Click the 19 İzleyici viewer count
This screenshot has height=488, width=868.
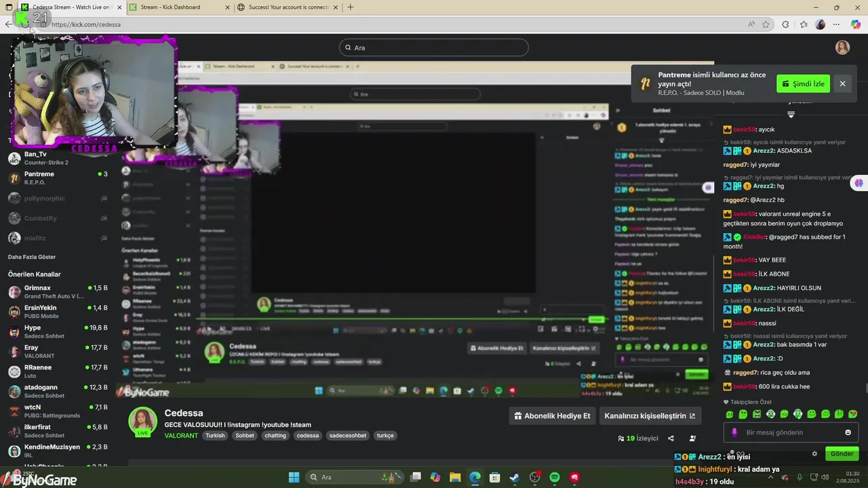point(638,439)
